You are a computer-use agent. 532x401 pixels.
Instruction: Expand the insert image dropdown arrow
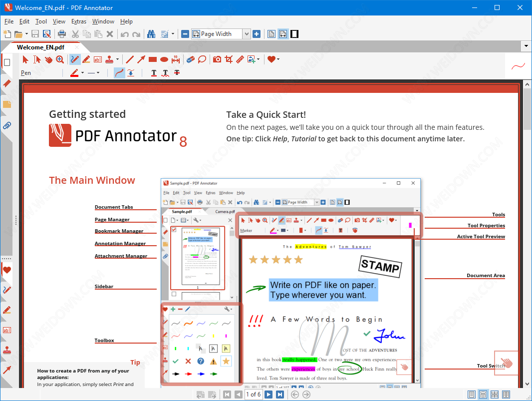(x=258, y=59)
